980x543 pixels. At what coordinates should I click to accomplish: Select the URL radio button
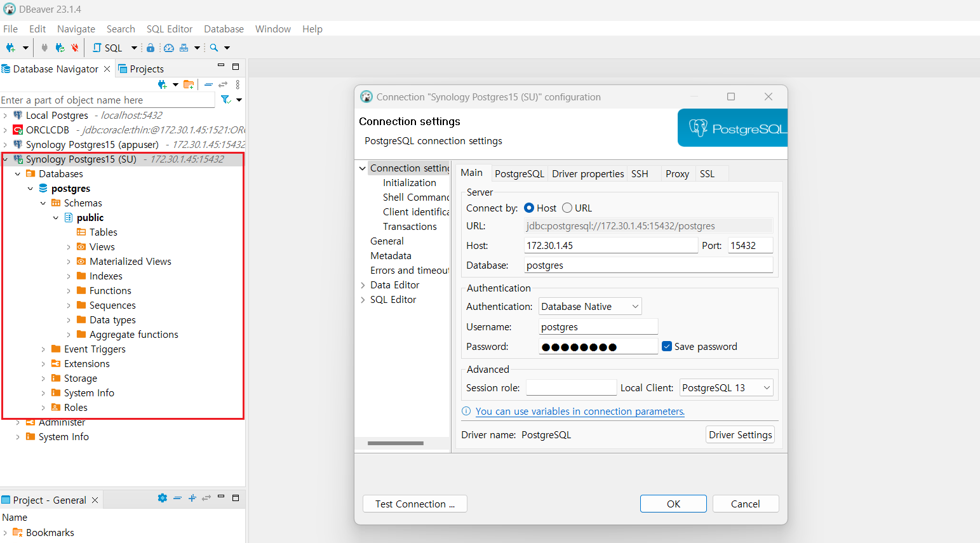click(x=567, y=208)
